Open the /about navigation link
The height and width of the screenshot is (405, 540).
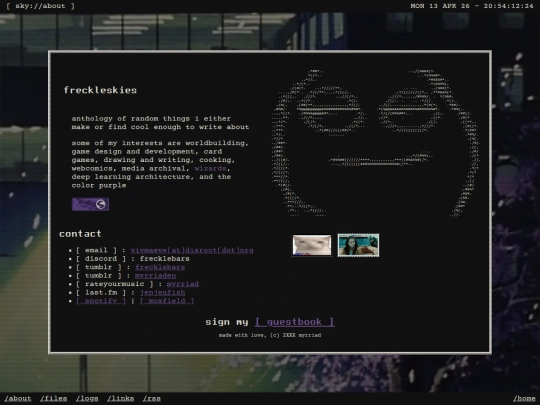click(18, 398)
